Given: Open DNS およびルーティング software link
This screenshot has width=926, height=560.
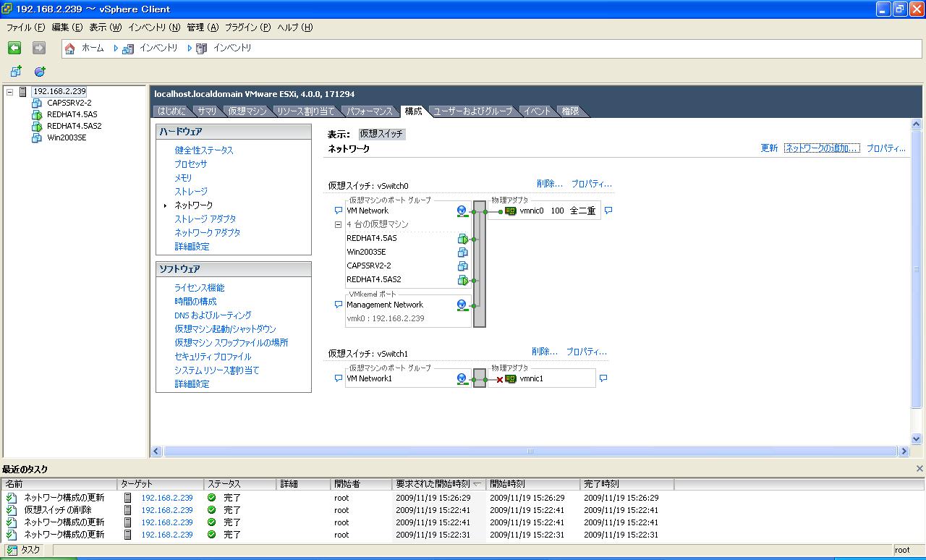Looking at the screenshot, I should [x=213, y=315].
